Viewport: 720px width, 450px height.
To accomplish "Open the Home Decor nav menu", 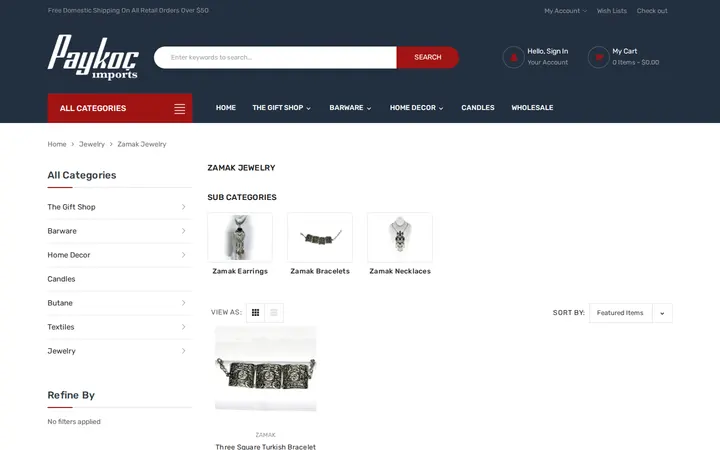I will 416,108.
